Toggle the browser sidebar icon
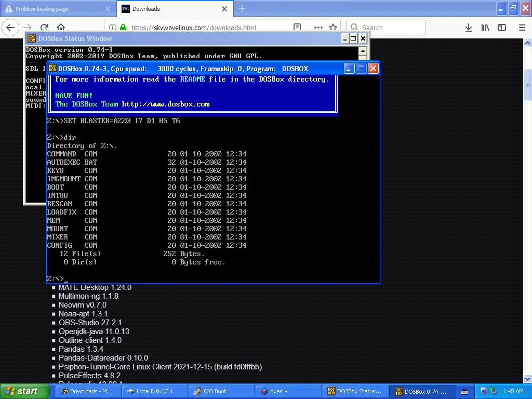This screenshot has height=399, width=532. [x=502, y=28]
